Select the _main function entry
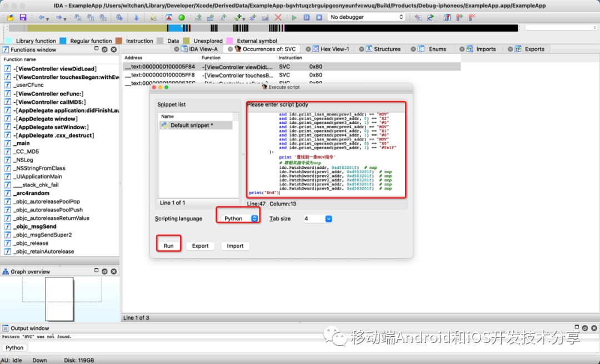This screenshot has height=364, width=600. (x=59, y=143)
